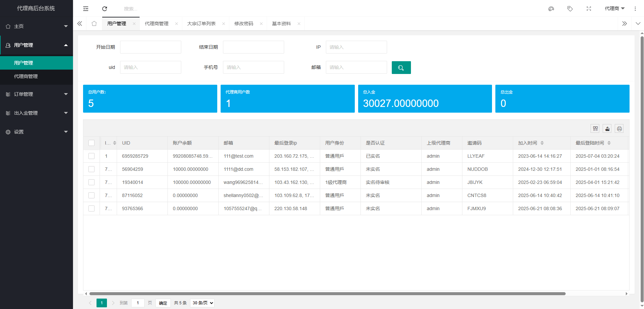
Task: Expand the 主页 sidebar menu
Action: pyautogui.click(x=36, y=26)
